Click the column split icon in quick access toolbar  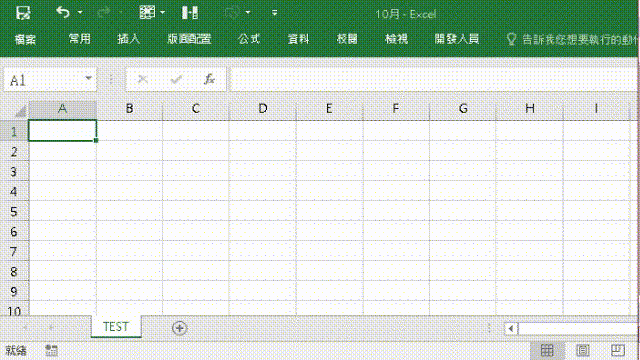tap(190, 13)
